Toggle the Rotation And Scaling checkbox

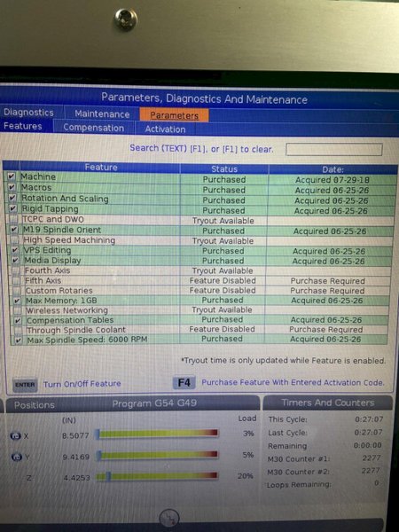pos(12,198)
